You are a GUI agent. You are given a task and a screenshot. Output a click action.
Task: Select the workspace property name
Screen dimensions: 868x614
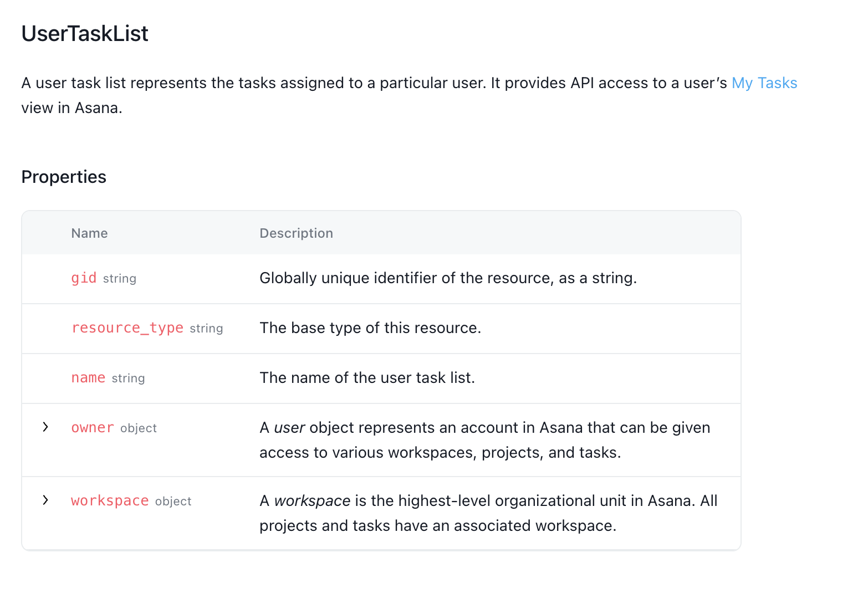(110, 501)
